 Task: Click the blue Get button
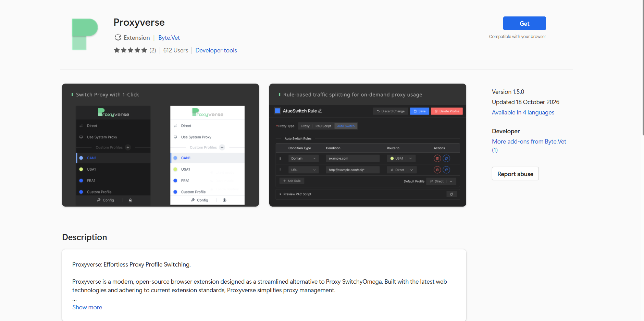point(524,23)
